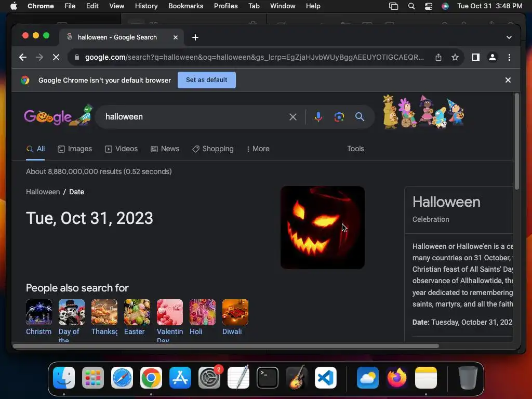Open the View menu
The width and height of the screenshot is (532, 399).
(116, 6)
